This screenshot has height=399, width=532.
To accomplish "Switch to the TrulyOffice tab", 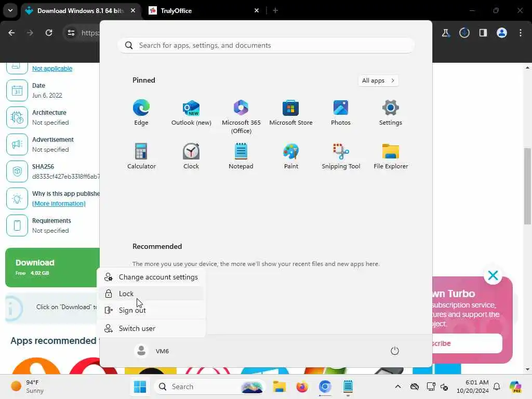I will 200,11.
